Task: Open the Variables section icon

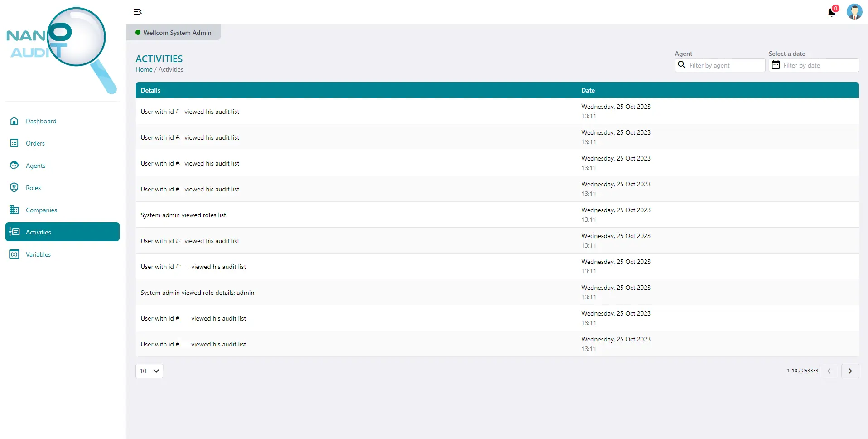Action: 14,254
